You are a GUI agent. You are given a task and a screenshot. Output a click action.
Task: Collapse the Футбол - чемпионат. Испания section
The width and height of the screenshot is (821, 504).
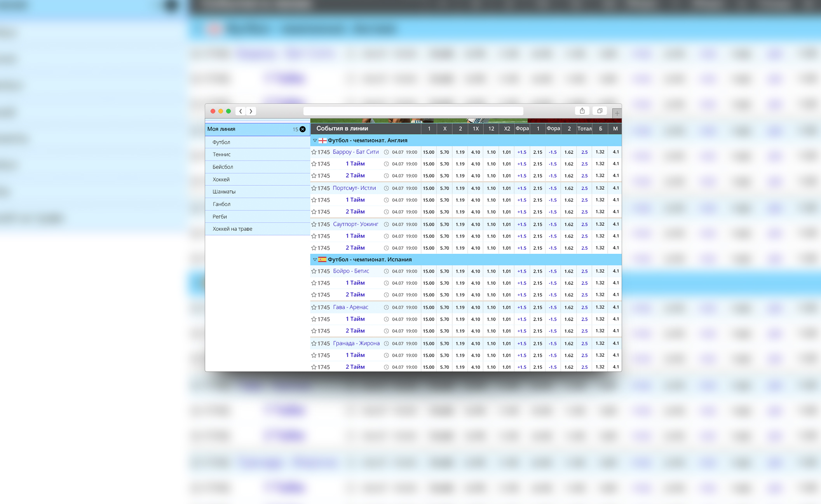[x=315, y=260]
